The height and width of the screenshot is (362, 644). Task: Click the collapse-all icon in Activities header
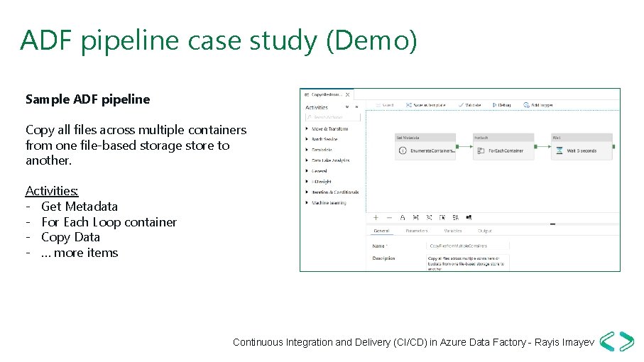coord(347,106)
